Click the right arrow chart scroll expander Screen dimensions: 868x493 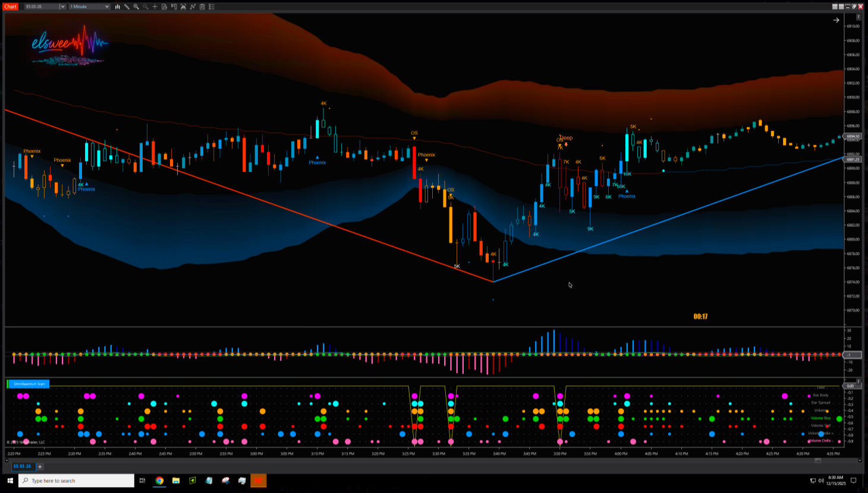(x=836, y=20)
